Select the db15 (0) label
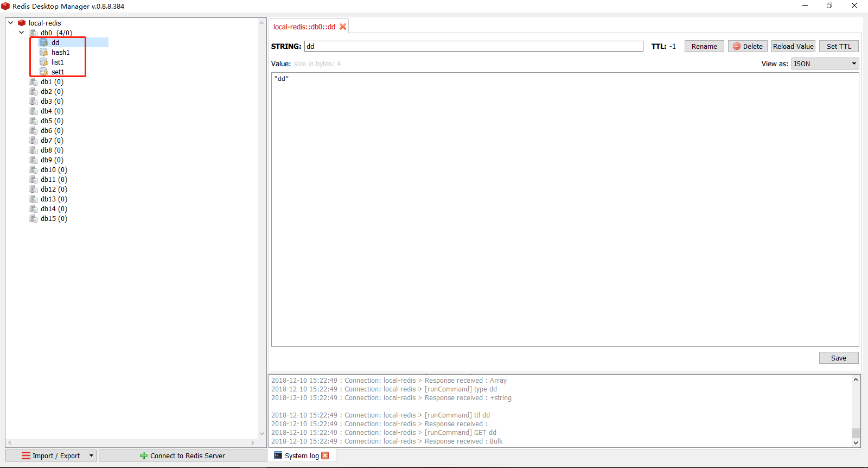Image resolution: width=868 pixels, height=468 pixels. click(x=54, y=219)
